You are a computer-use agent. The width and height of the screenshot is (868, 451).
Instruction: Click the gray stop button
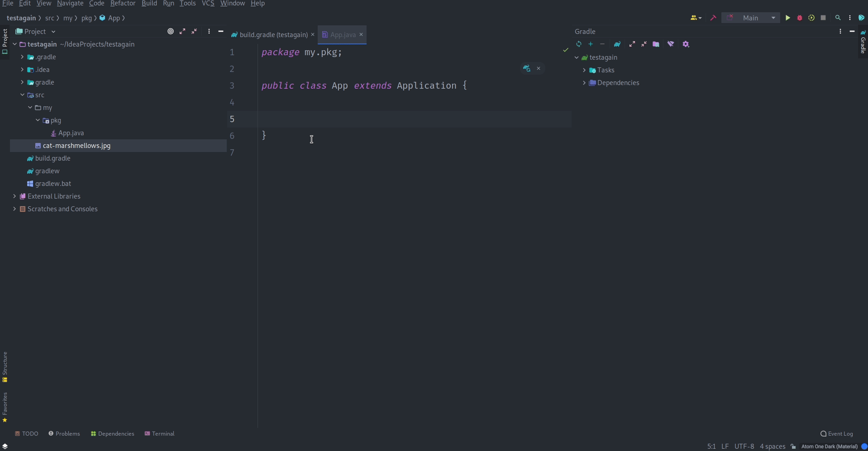point(823,18)
